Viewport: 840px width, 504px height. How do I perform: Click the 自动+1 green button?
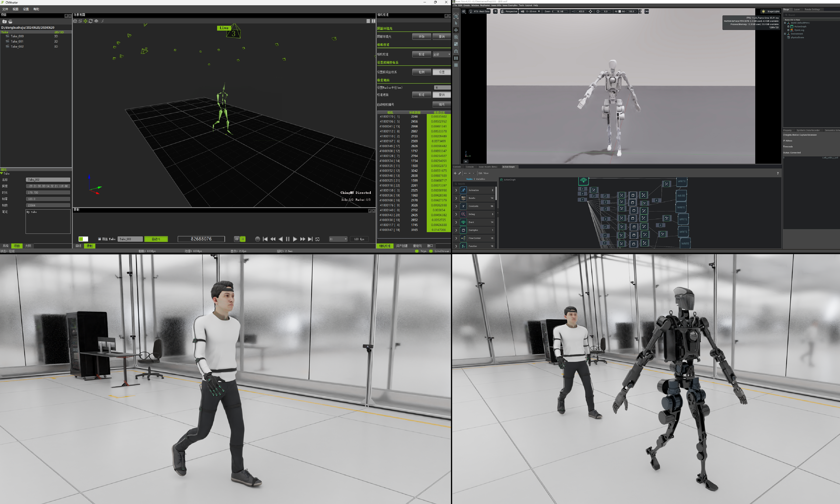click(156, 239)
